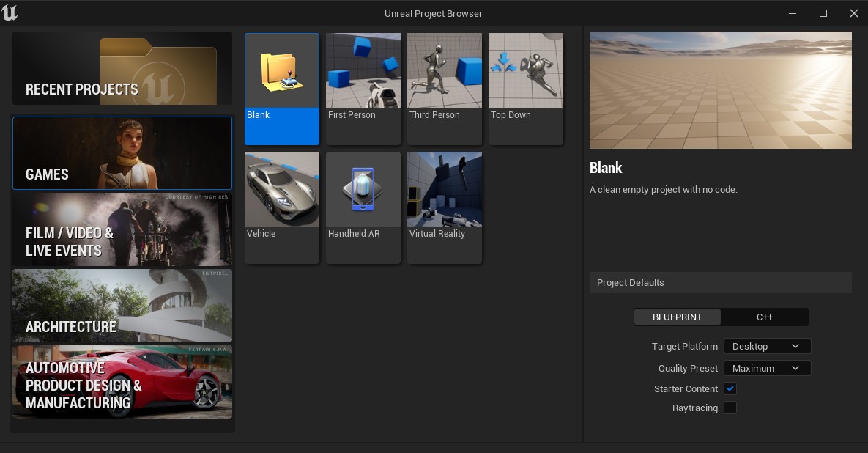868x453 pixels.
Task: Click the Target Platform label
Action: pos(685,346)
